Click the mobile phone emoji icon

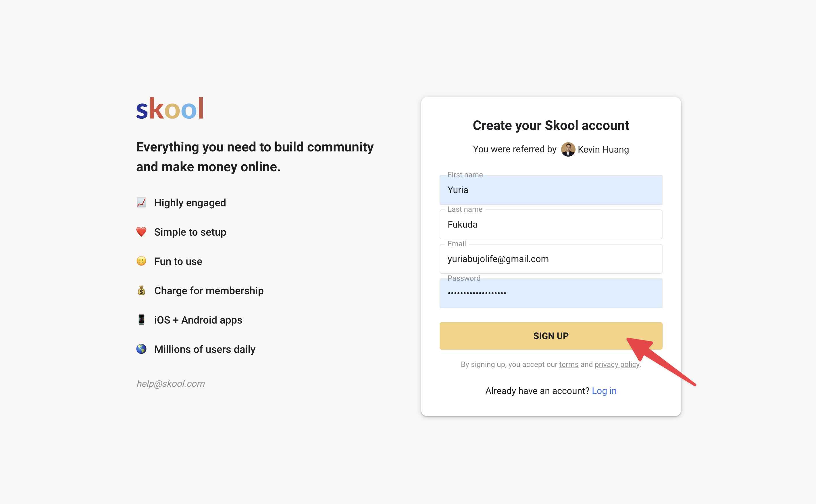[141, 320]
